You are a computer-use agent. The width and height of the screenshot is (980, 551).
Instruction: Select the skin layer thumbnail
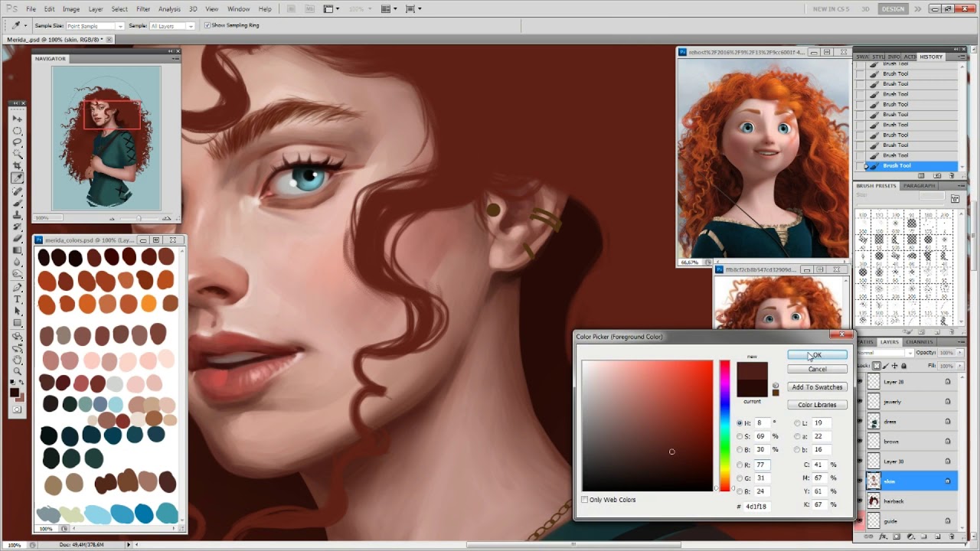[874, 481]
